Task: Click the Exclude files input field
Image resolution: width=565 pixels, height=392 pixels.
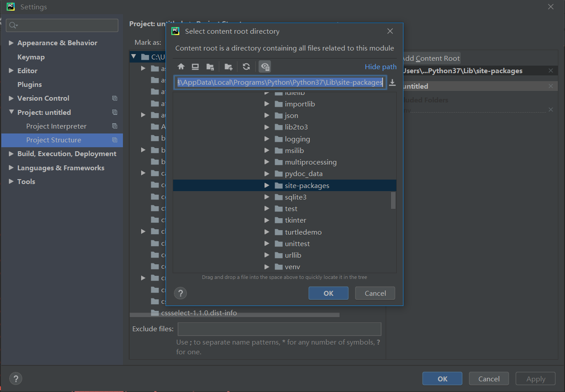Action: (x=280, y=329)
